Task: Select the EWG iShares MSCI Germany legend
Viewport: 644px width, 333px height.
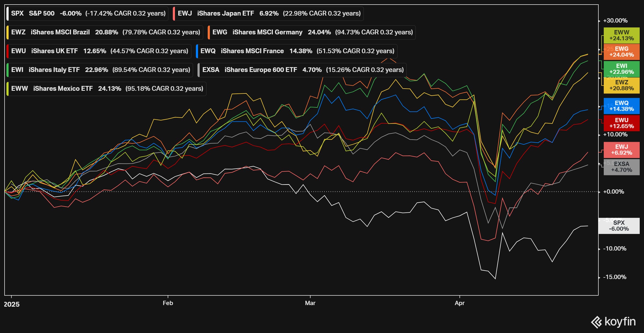Action: point(312,32)
